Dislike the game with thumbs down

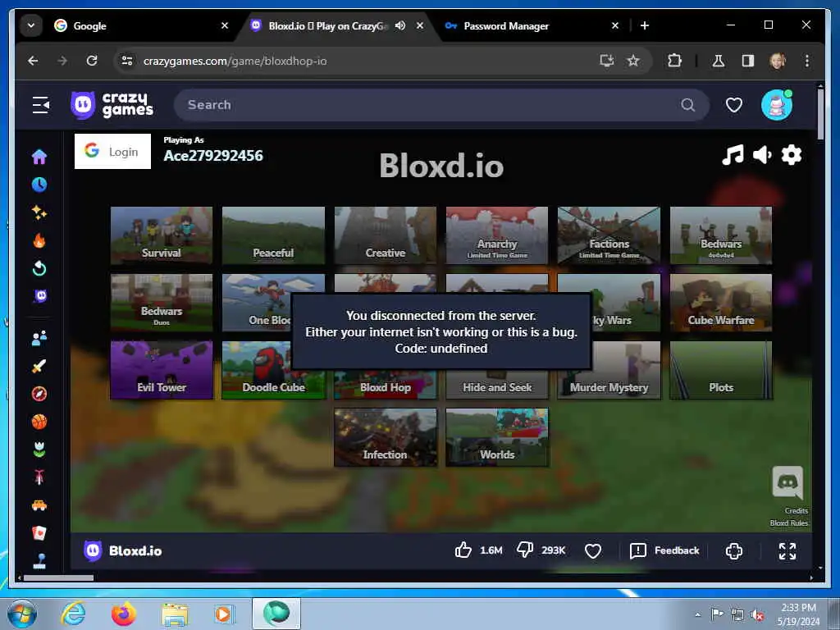point(524,550)
